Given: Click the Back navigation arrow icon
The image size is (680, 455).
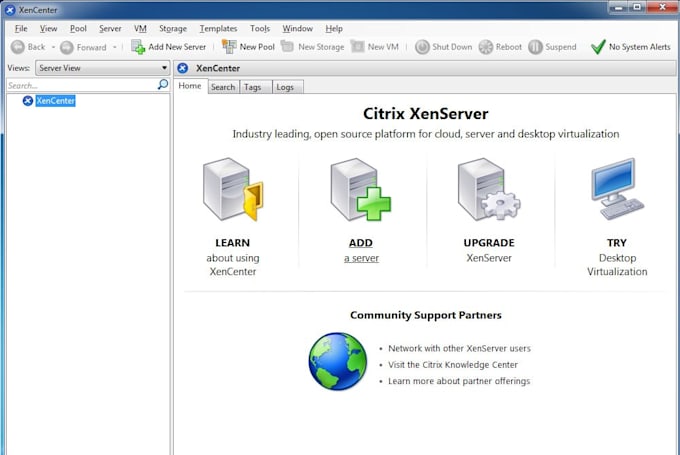Looking at the screenshot, I should click(x=18, y=47).
